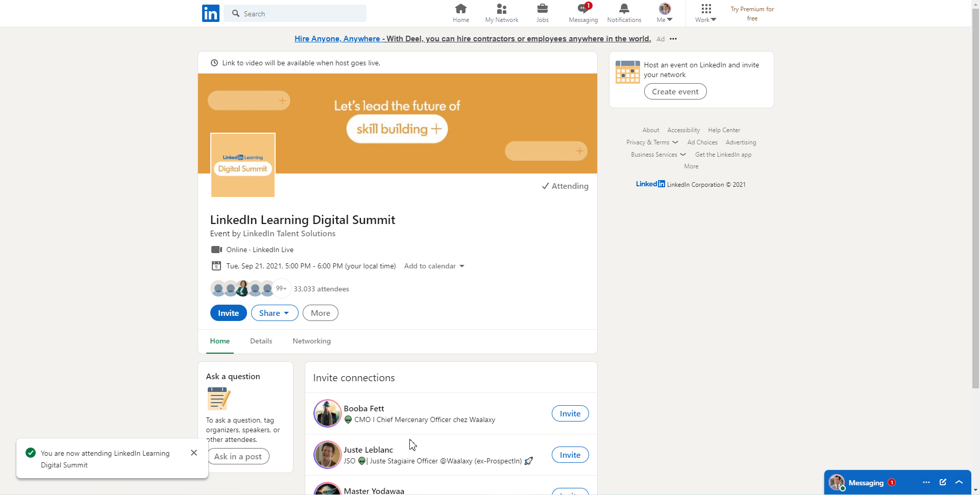Click the 'skill building' event banner image
Image resolution: width=980 pixels, height=495 pixels.
(x=398, y=123)
